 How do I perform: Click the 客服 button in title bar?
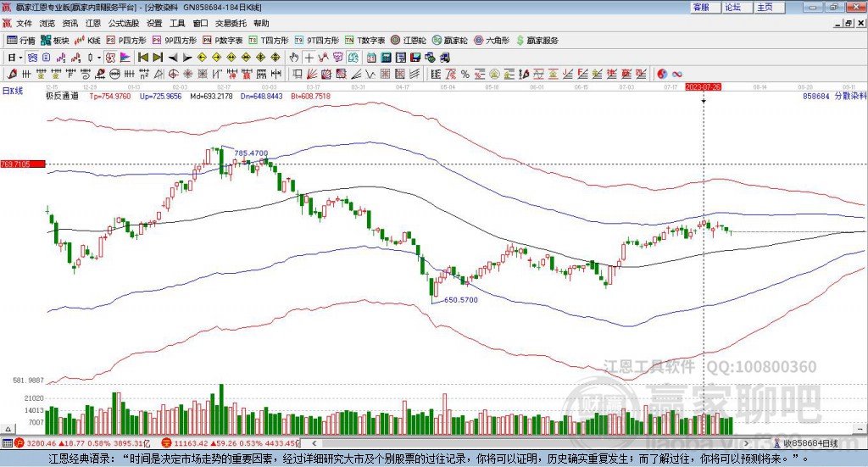click(704, 7)
